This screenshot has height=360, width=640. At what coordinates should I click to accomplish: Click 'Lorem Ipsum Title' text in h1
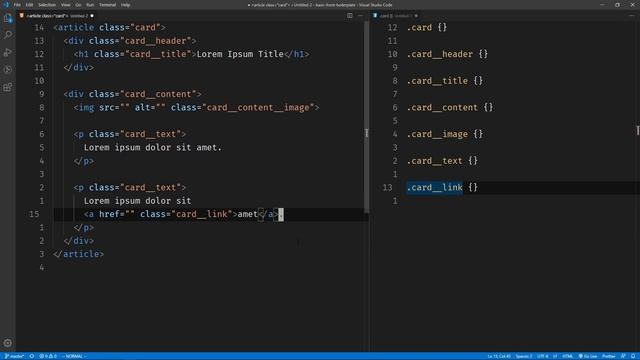[x=240, y=54]
